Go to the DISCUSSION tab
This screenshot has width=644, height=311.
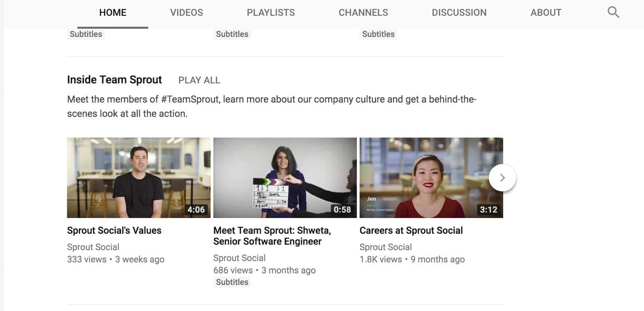tap(459, 13)
